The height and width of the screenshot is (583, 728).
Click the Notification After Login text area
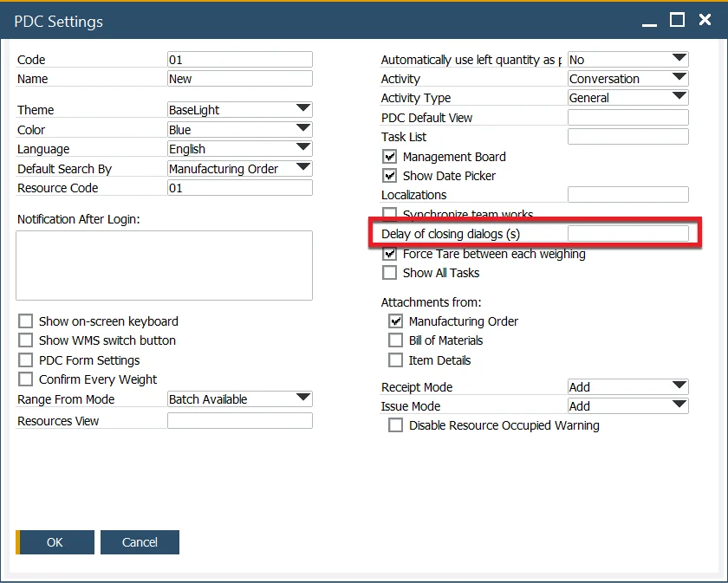coord(165,265)
